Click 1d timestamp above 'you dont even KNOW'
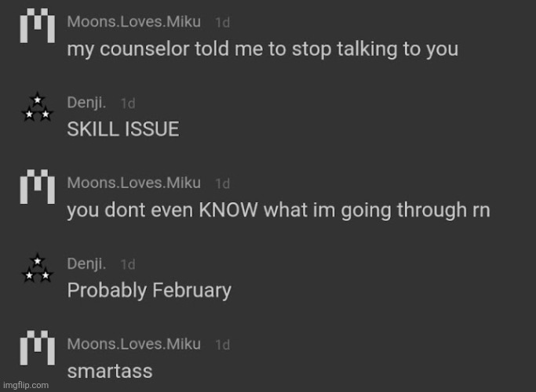The width and height of the screenshot is (536, 392). (223, 184)
